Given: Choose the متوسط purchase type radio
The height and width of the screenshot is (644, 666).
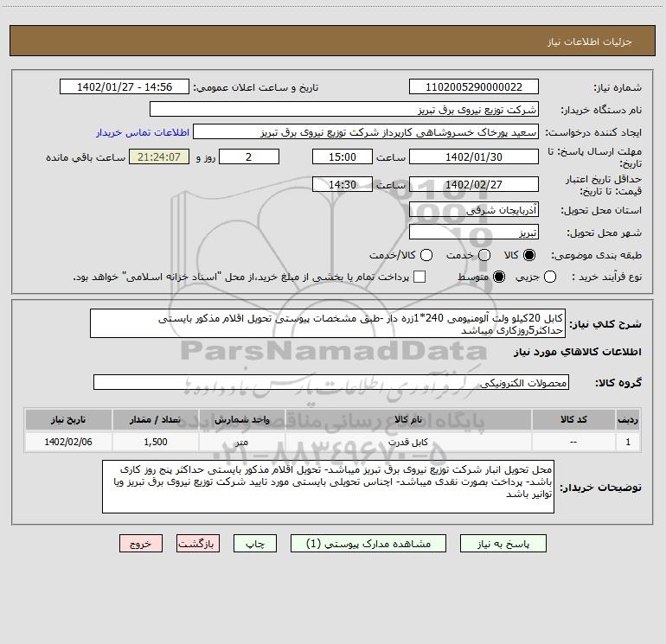Looking at the screenshot, I should click(499, 277).
